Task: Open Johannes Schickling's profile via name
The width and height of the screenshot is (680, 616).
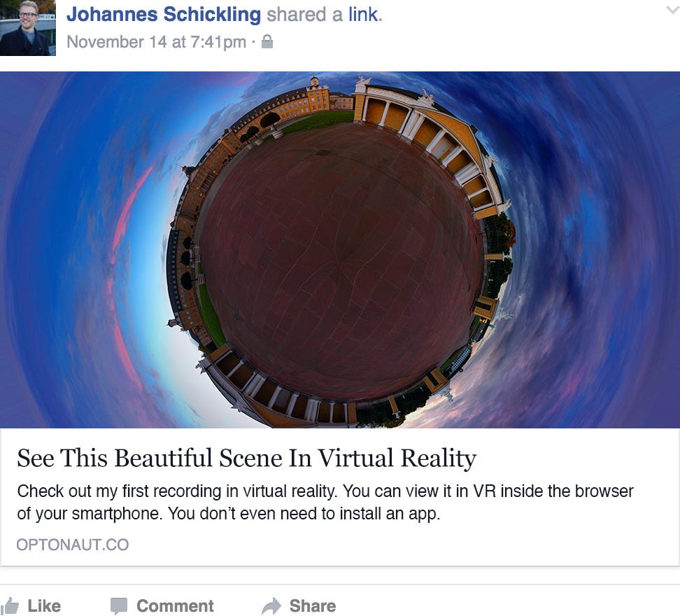Action: point(164,14)
